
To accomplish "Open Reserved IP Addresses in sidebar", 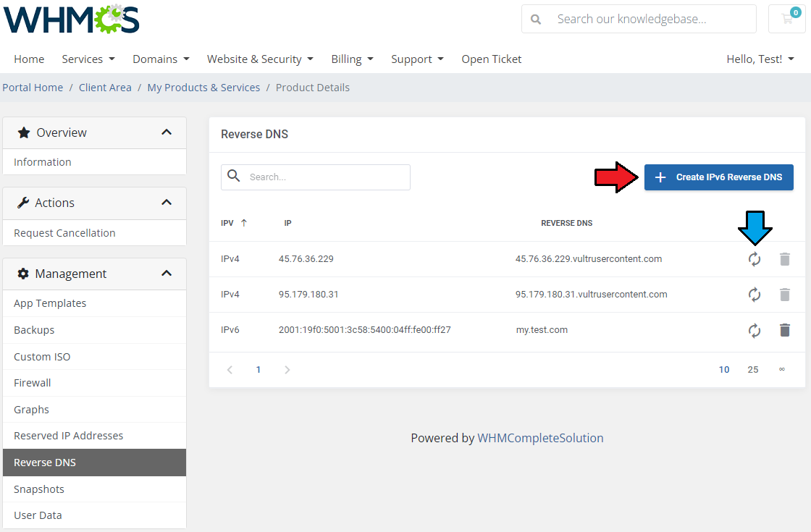I will 94,436.
